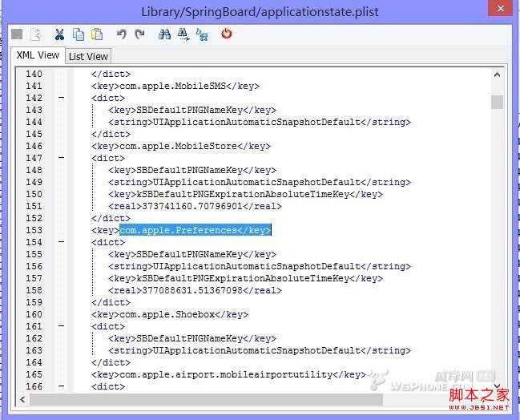Redo the last undone edit
Viewport: 520px width, 420px height.
(x=139, y=34)
